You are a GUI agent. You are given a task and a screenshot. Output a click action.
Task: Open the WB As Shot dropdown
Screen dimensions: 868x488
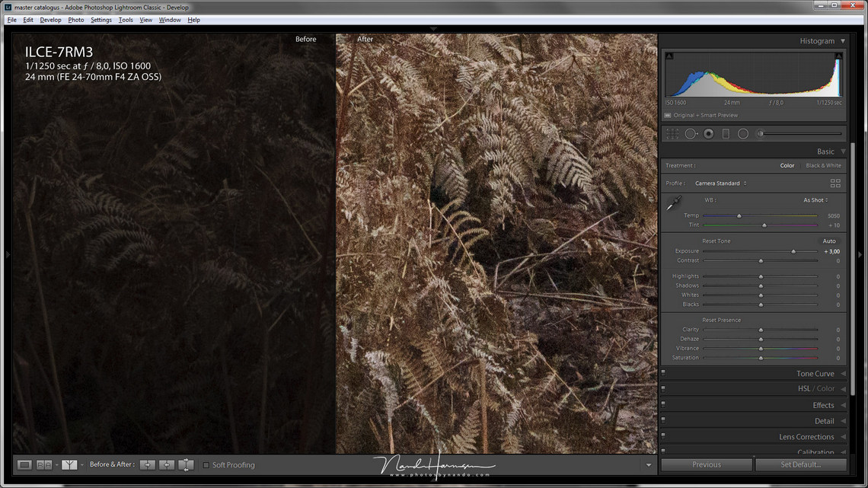(815, 199)
